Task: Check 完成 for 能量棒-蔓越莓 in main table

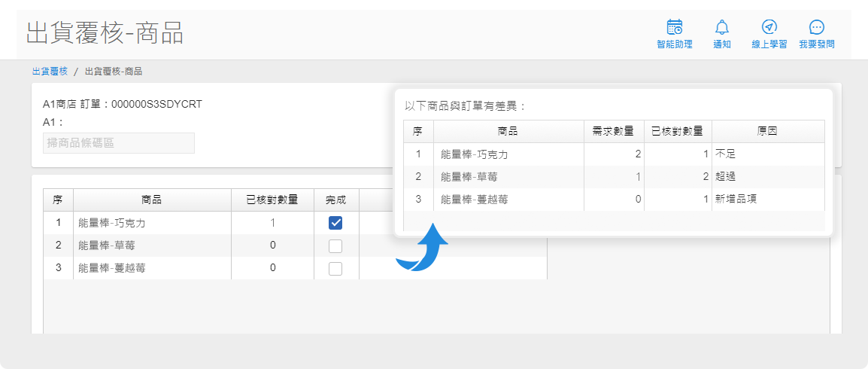Action: [335, 268]
